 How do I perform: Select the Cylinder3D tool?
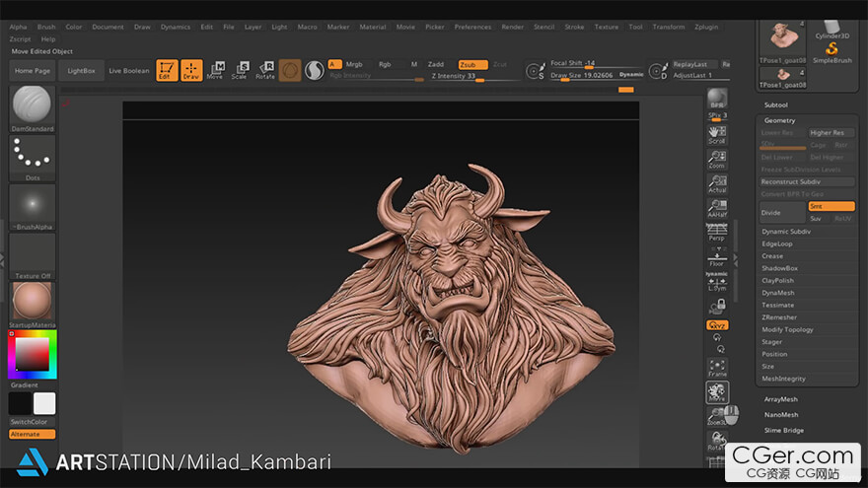[x=832, y=30]
